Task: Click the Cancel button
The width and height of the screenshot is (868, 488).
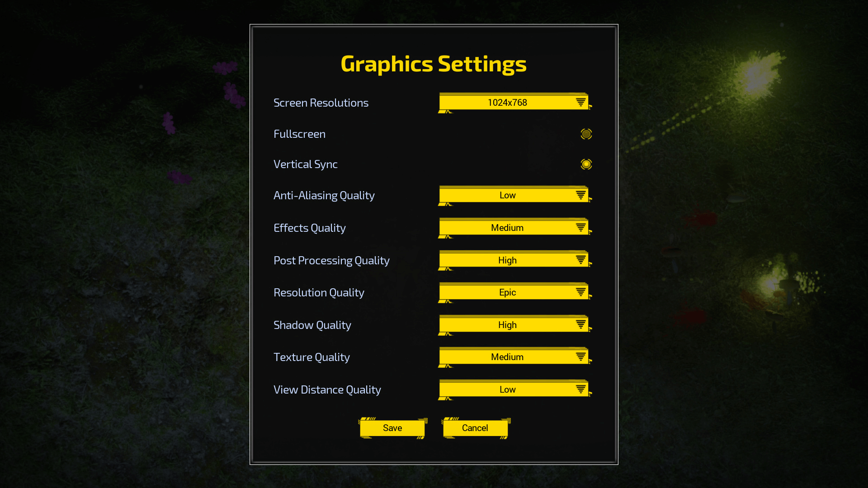Action: pos(475,428)
